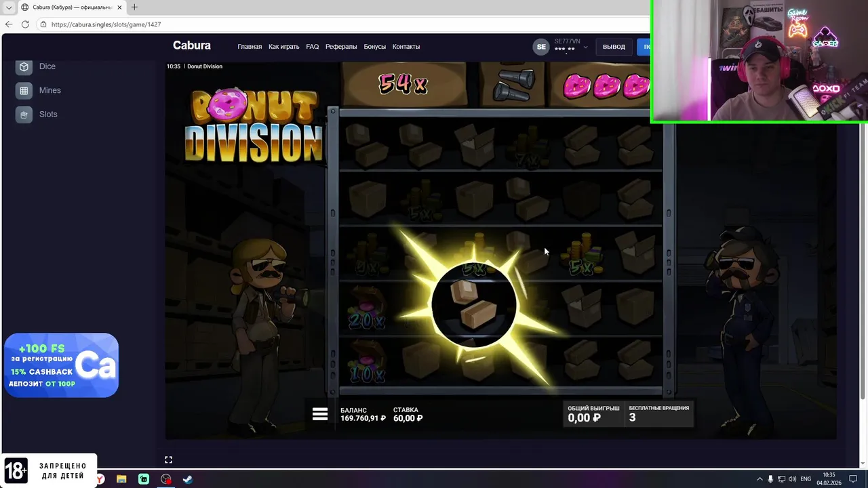Click the glowing highlighted box symbol

click(x=474, y=306)
